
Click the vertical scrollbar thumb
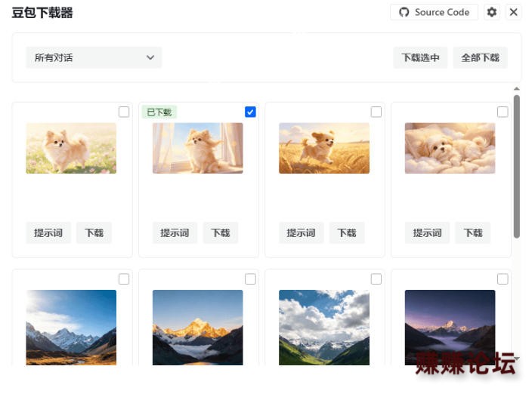point(516,166)
